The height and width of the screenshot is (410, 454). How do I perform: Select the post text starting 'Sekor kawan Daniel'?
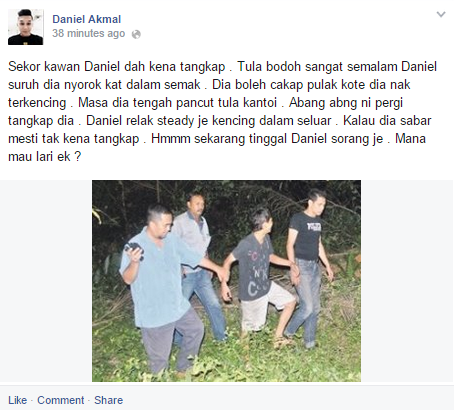pos(222,111)
